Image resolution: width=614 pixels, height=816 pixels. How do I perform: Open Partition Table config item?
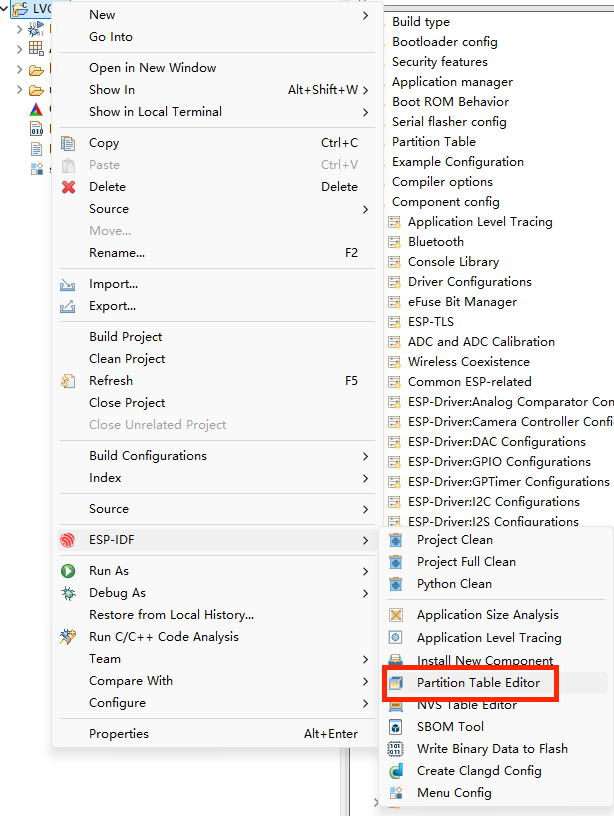click(x=434, y=142)
